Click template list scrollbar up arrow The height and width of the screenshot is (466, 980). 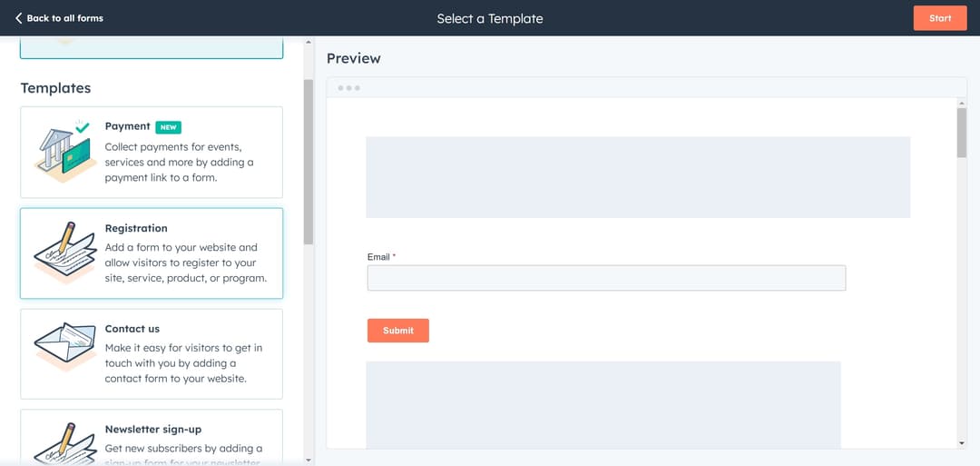point(308,43)
